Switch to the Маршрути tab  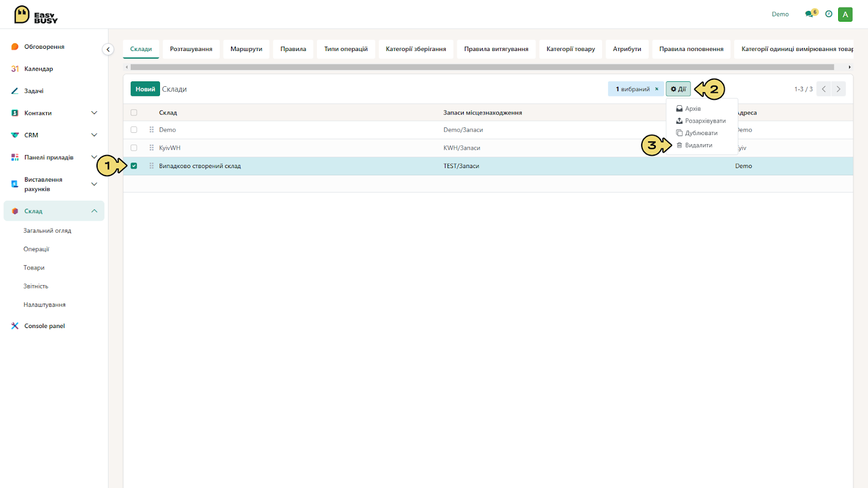pos(246,49)
